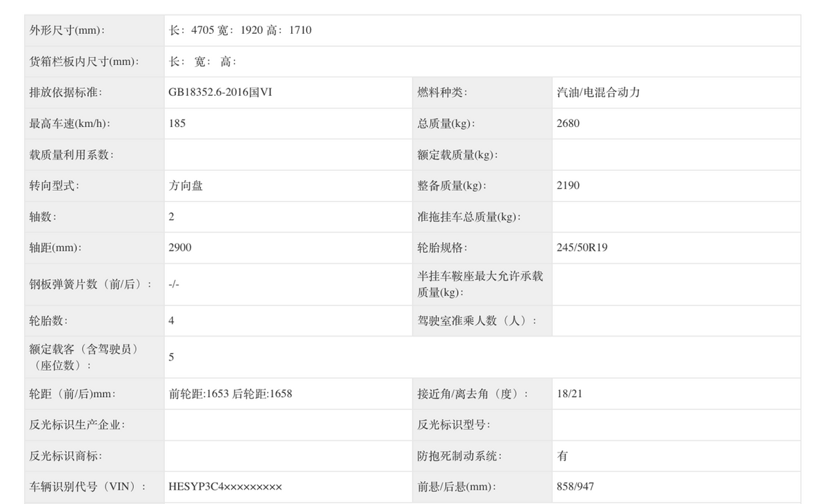
Task: Select the total mass value 2680
Action: (568, 123)
